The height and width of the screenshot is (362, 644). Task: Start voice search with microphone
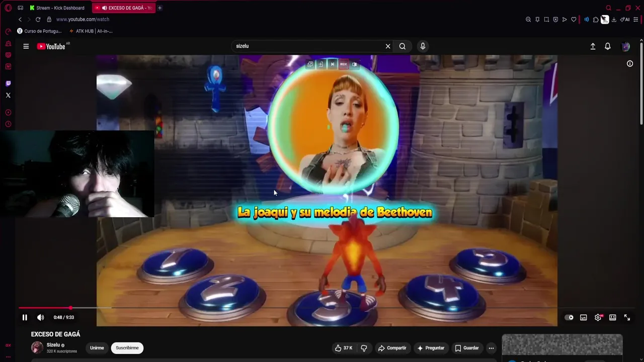(423, 46)
